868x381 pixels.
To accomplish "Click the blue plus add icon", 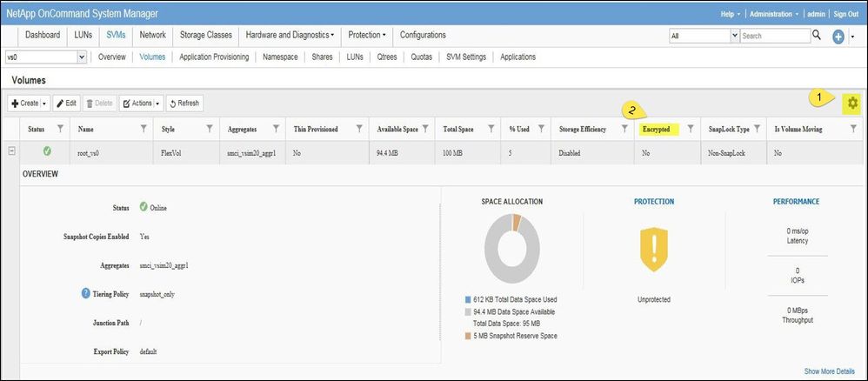I will tap(838, 37).
